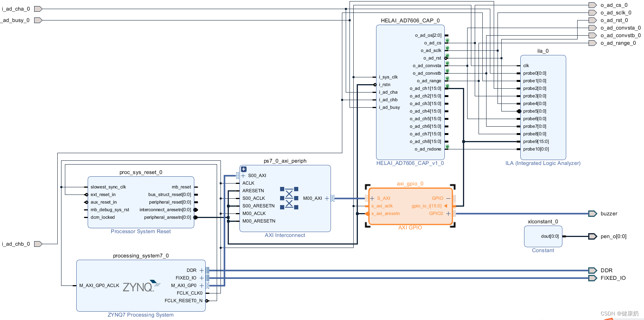Select FIXED_IO external interface port symbol
The height and width of the screenshot is (320, 644).
(592, 278)
